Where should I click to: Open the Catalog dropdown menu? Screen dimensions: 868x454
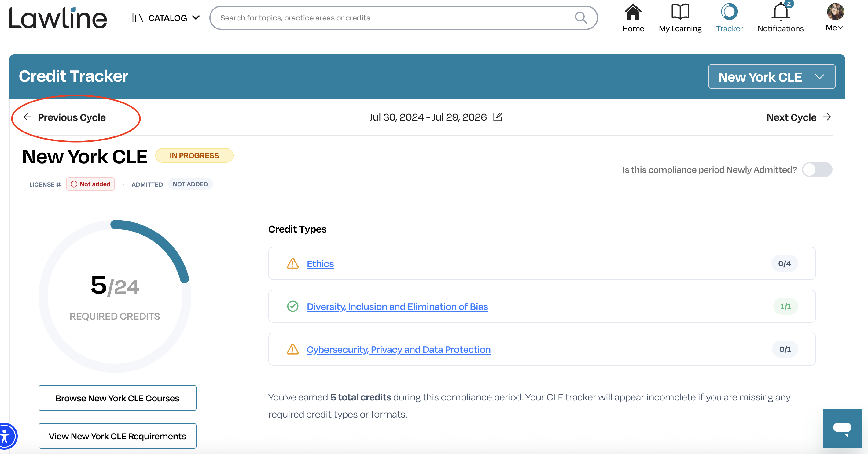[166, 18]
